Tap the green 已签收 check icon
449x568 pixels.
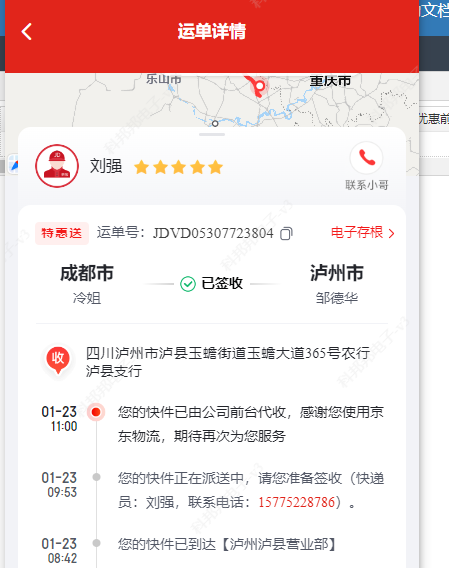tap(188, 284)
